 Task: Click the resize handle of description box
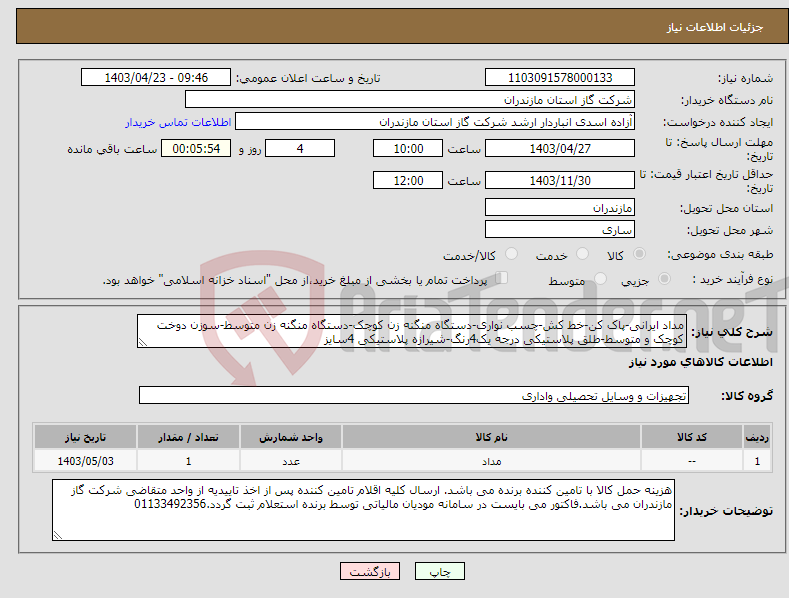142,342
